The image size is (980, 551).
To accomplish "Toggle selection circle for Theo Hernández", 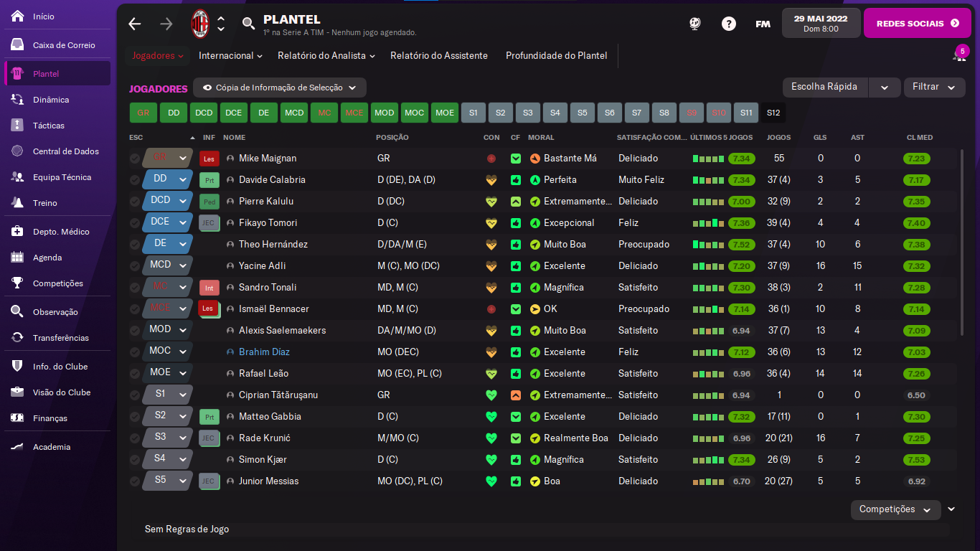I will point(135,245).
